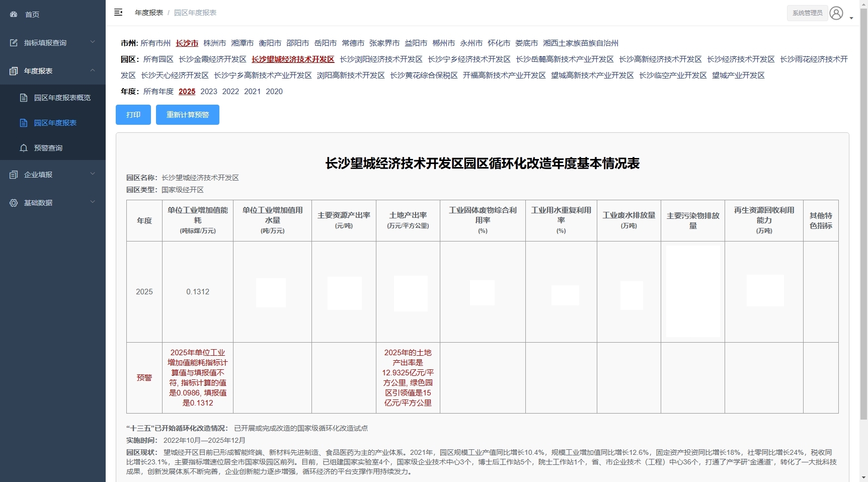Screen dimensions: 868x482
Task: Click the 重新计算预警 recalculate button
Action: point(187,115)
